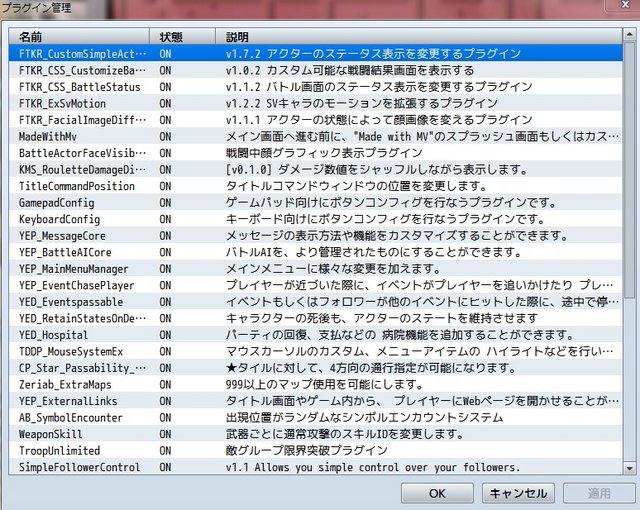The width and height of the screenshot is (640, 510).
Task: Click ON status of YED_Hospital row
Action: [165, 335]
